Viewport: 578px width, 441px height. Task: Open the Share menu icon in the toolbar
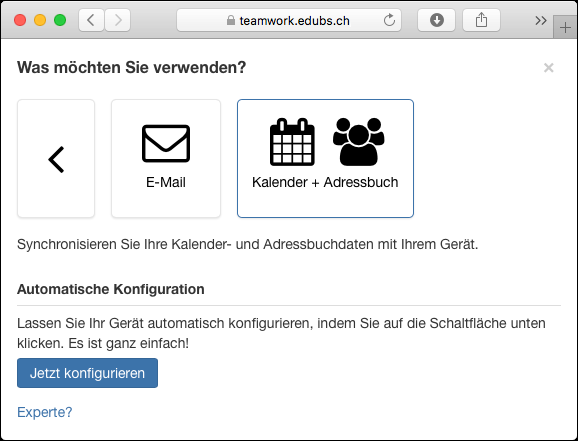(x=481, y=20)
